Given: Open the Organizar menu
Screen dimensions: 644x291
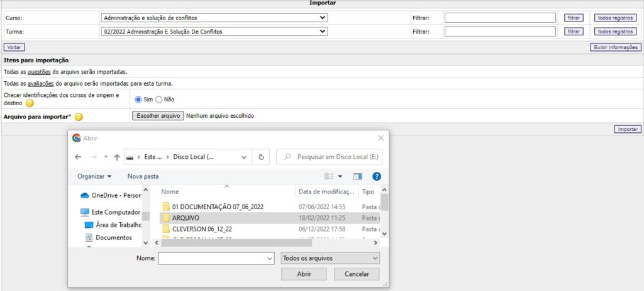Looking at the screenshot, I should click(x=94, y=176).
